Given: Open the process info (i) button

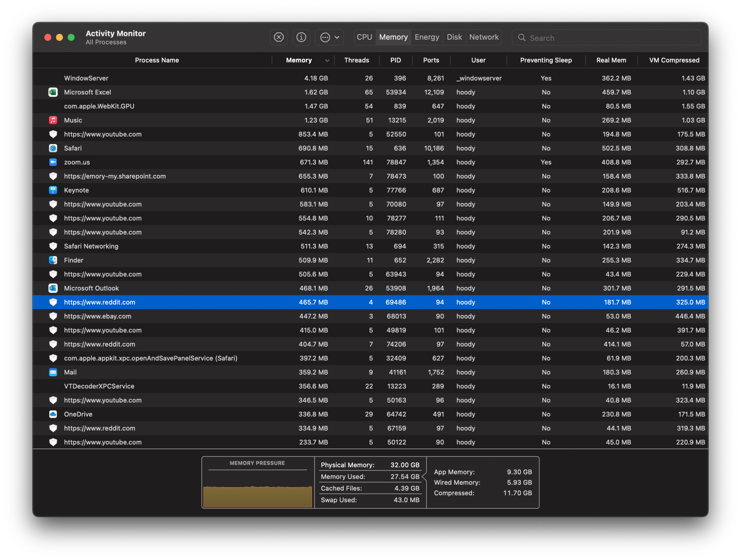Looking at the screenshot, I should 301,37.
